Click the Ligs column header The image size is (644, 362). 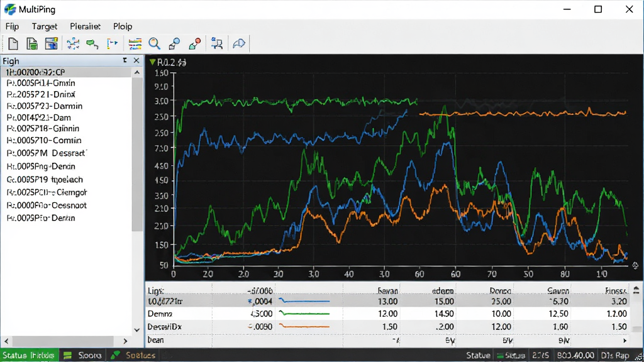coord(156,290)
